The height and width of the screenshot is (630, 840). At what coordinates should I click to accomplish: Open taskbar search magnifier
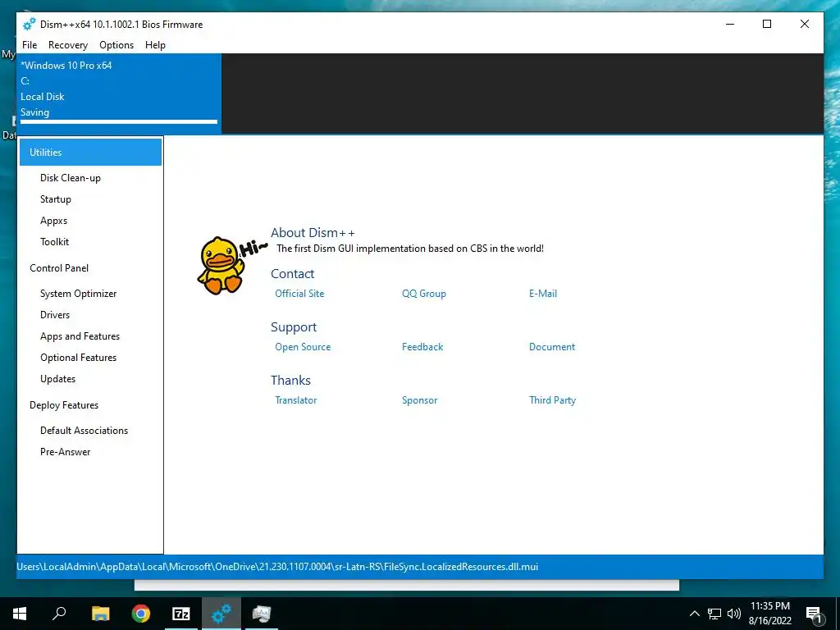(59, 614)
